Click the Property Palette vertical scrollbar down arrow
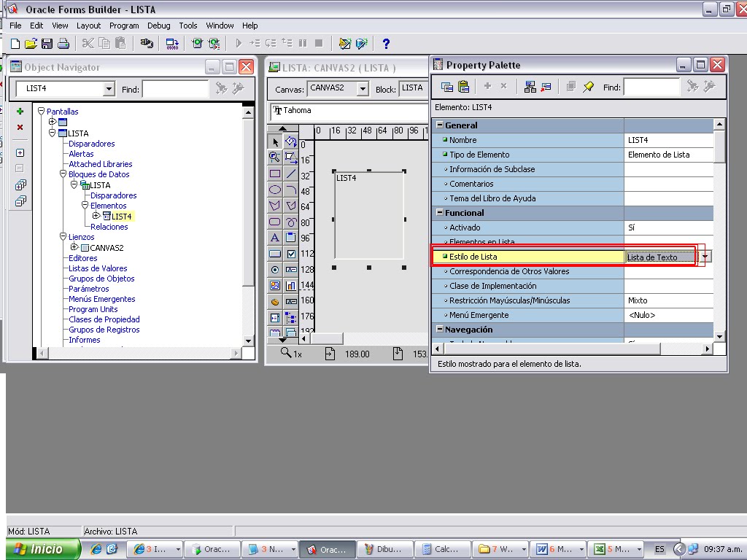The image size is (747, 560). click(719, 336)
